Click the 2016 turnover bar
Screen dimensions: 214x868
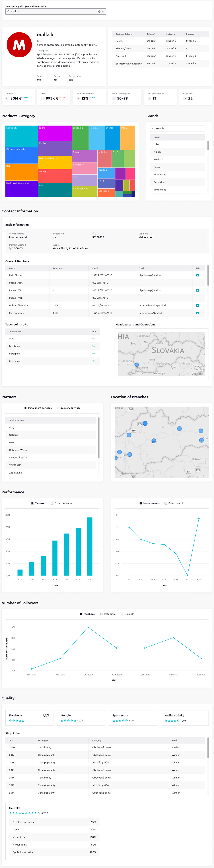click(55, 558)
